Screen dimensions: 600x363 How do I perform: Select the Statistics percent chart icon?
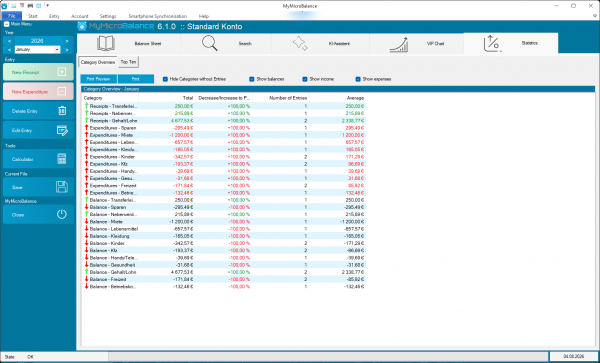point(492,43)
